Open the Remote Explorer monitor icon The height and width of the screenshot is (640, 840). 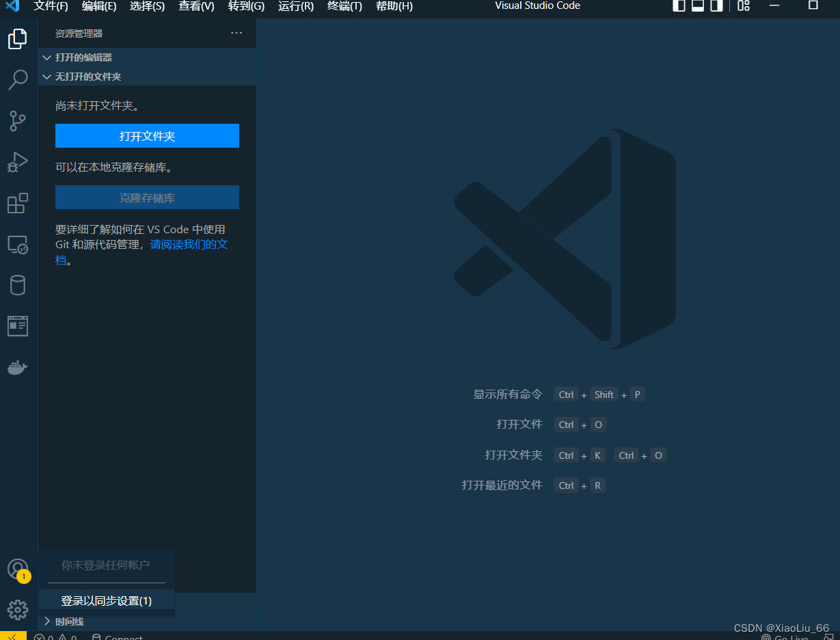click(18, 244)
